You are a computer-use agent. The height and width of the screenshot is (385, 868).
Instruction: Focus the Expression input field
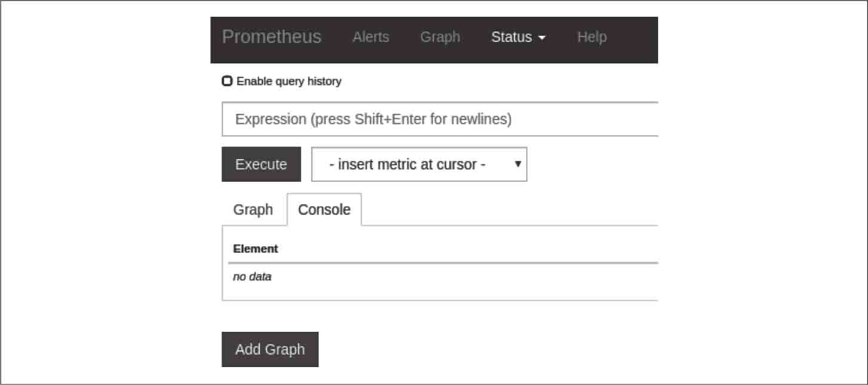click(440, 119)
